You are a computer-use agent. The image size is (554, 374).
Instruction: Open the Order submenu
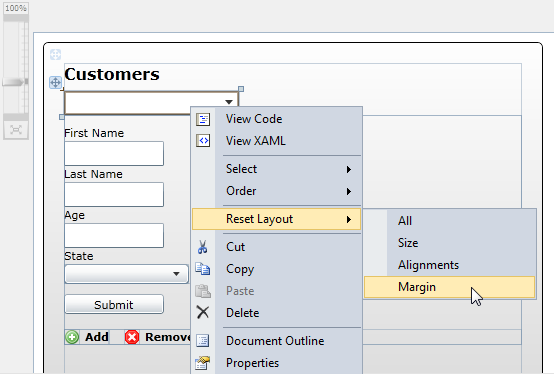coord(276,191)
